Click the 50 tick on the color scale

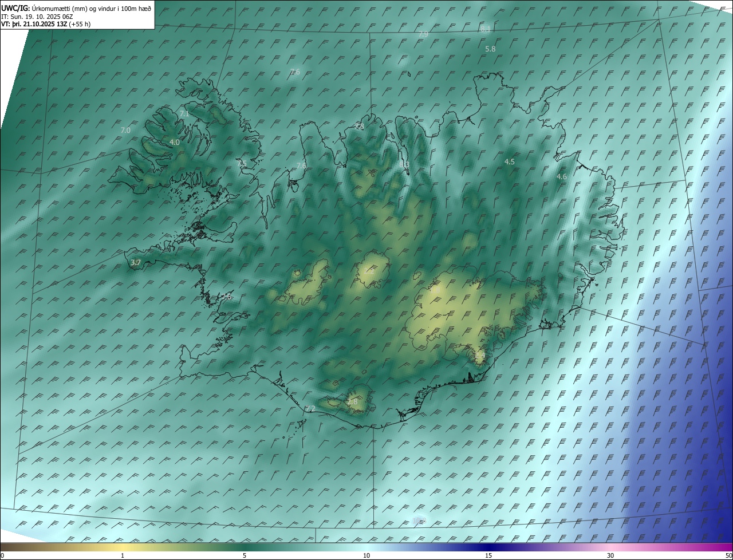(x=728, y=555)
